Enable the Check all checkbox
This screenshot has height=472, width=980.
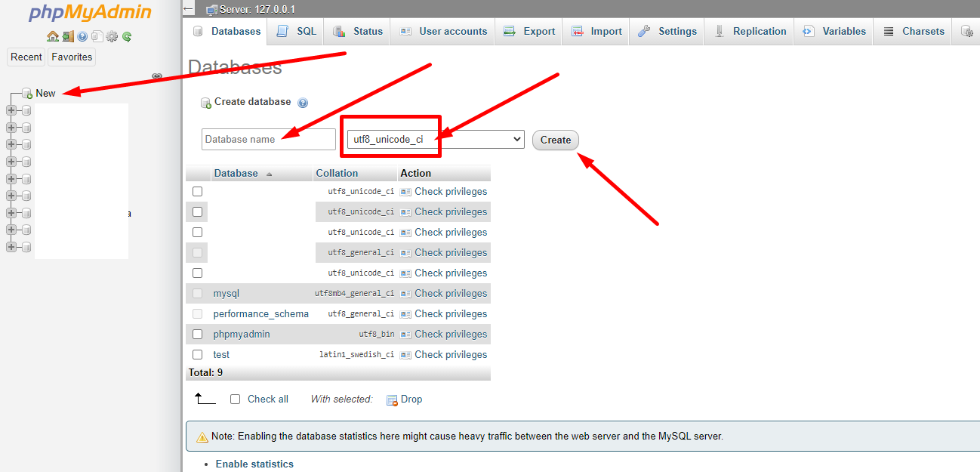coord(235,399)
